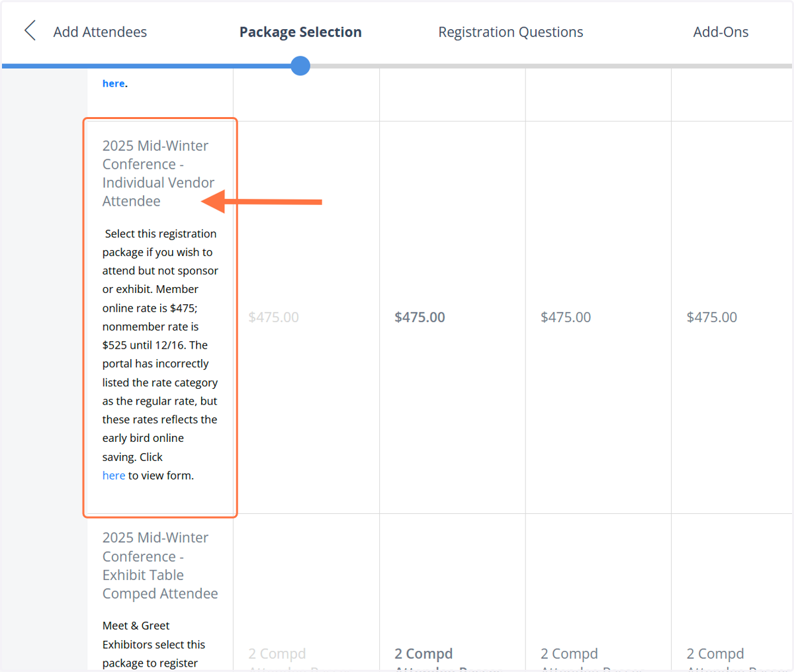Open the 'here' link to view form

tap(113, 476)
